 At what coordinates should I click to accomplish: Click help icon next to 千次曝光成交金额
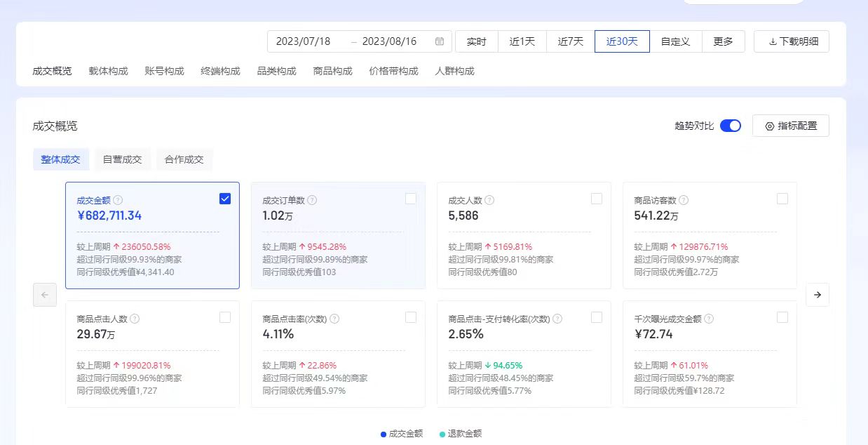tap(709, 319)
